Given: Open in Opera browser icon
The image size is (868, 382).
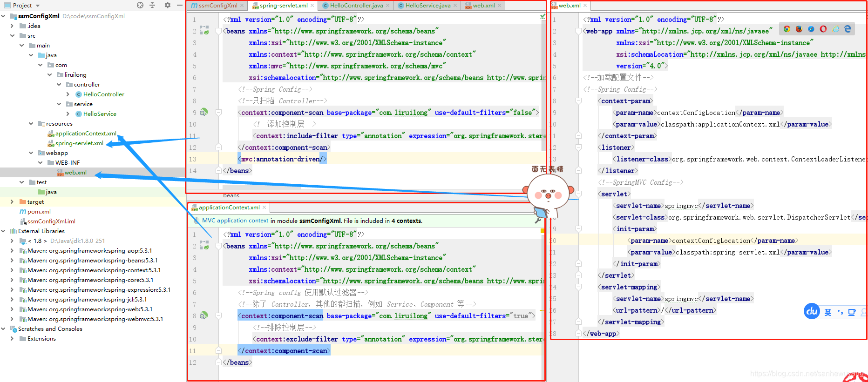Looking at the screenshot, I should click(x=823, y=29).
